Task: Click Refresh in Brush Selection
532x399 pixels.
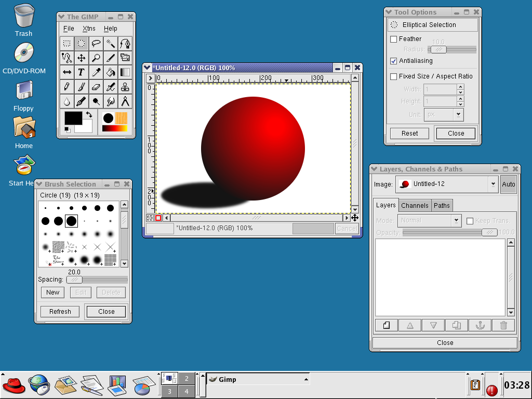Action: 60,312
